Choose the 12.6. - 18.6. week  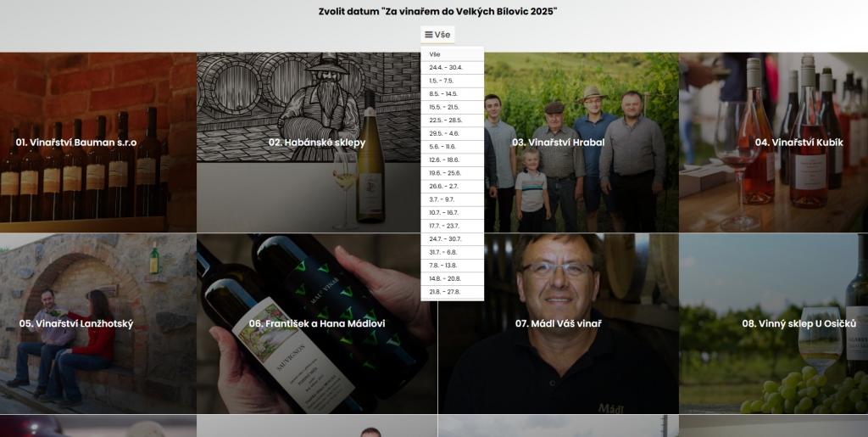[x=453, y=160]
